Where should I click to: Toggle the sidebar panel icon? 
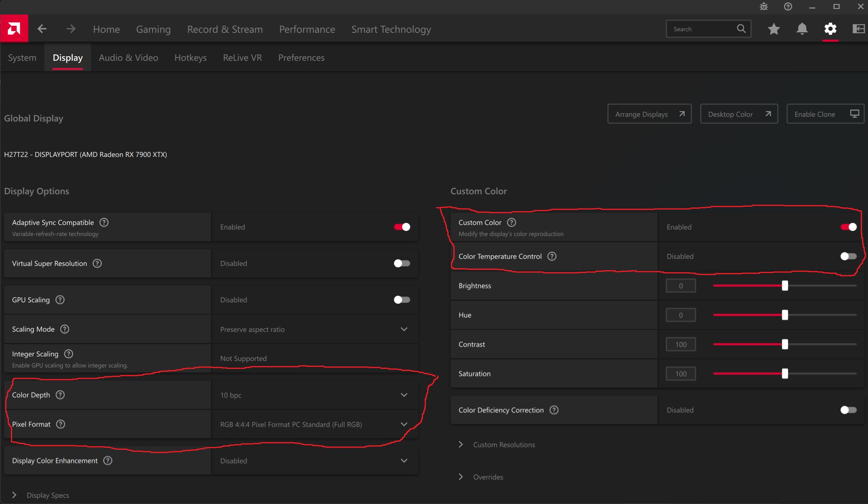point(858,29)
